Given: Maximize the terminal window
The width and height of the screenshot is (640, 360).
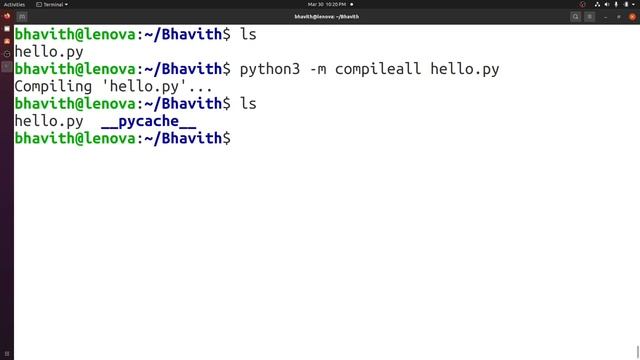Looking at the screenshot, I should pos(619,17).
